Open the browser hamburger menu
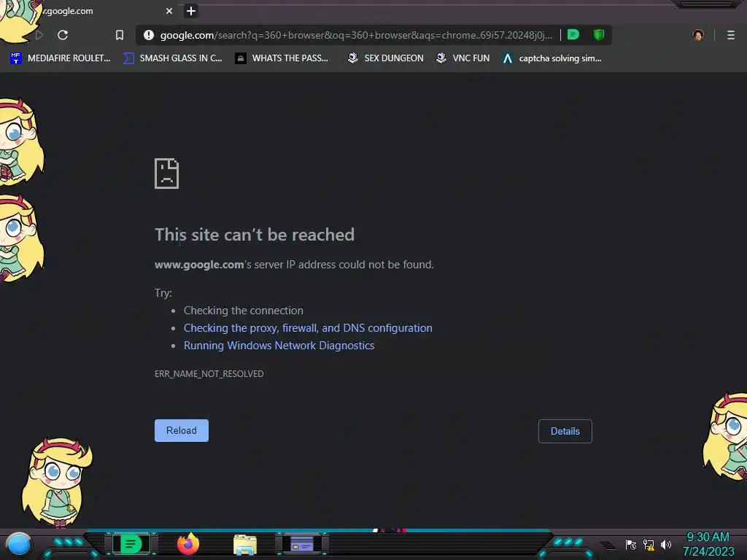The width and height of the screenshot is (747, 560). coord(731,35)
